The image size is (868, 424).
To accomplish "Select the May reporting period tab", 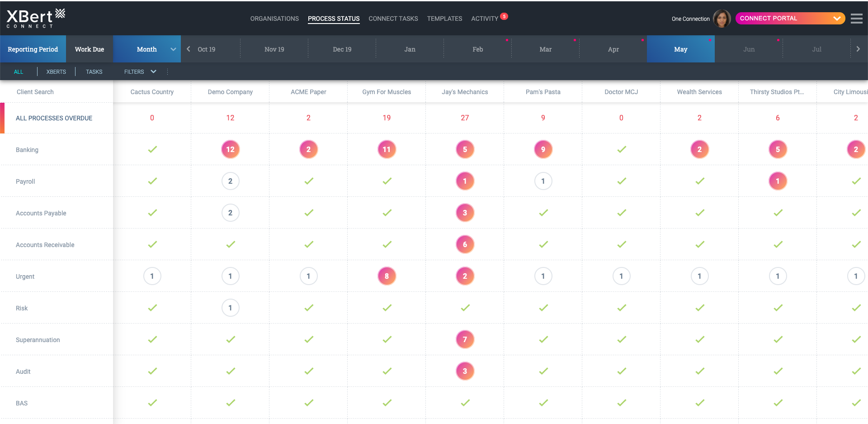I will 681,49.
